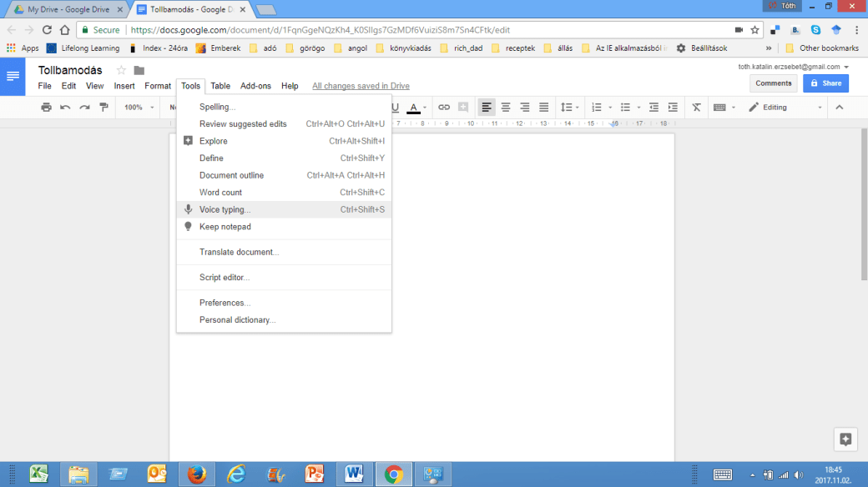Open the text color picker
Screen dimensions: 868x487
(415, 108)
